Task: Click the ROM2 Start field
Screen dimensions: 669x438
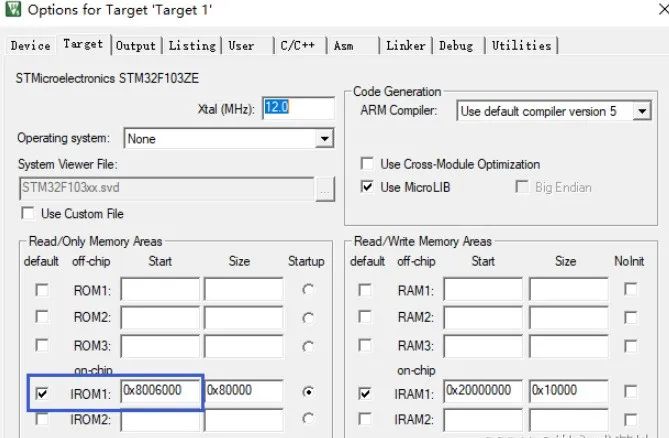Action: click(160, 318)
